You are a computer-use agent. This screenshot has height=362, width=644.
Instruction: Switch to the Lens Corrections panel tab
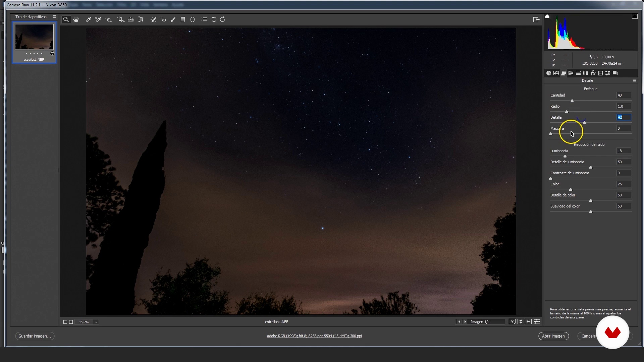pyautogui.click(x=586, y=73)
